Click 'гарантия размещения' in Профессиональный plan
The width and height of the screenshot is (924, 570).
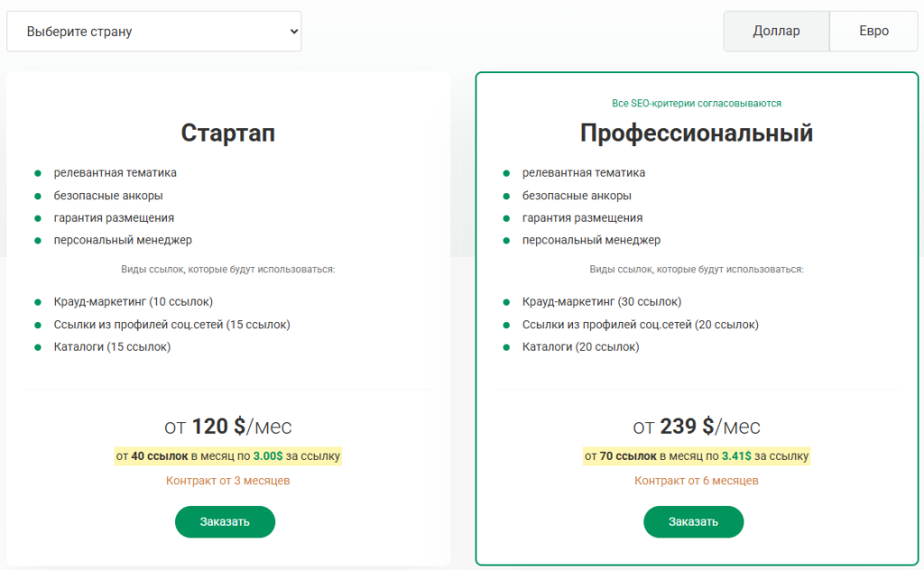tap(582, 217)
